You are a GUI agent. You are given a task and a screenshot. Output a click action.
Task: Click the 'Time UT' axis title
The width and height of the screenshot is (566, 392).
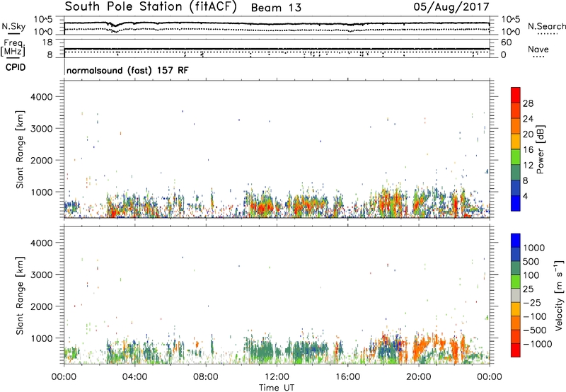tap(277, 388)
